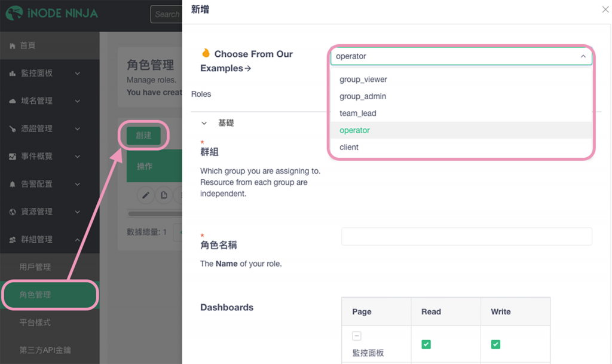The height and width of the screenshot is (364, 612).
Task: Click the iNode Ninja logo icon
Action: point(14,13)
